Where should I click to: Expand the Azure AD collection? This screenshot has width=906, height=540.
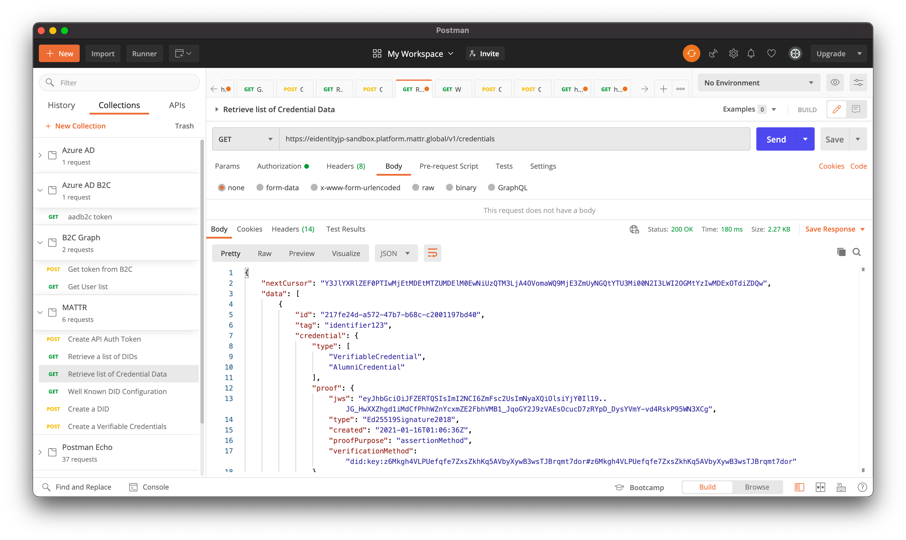pyautogui.click(x=40, y=155)
